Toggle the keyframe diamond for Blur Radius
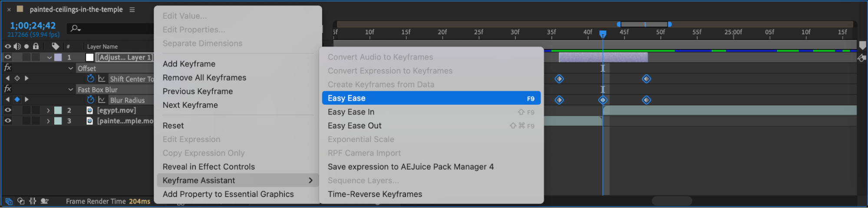 (17, 99)
